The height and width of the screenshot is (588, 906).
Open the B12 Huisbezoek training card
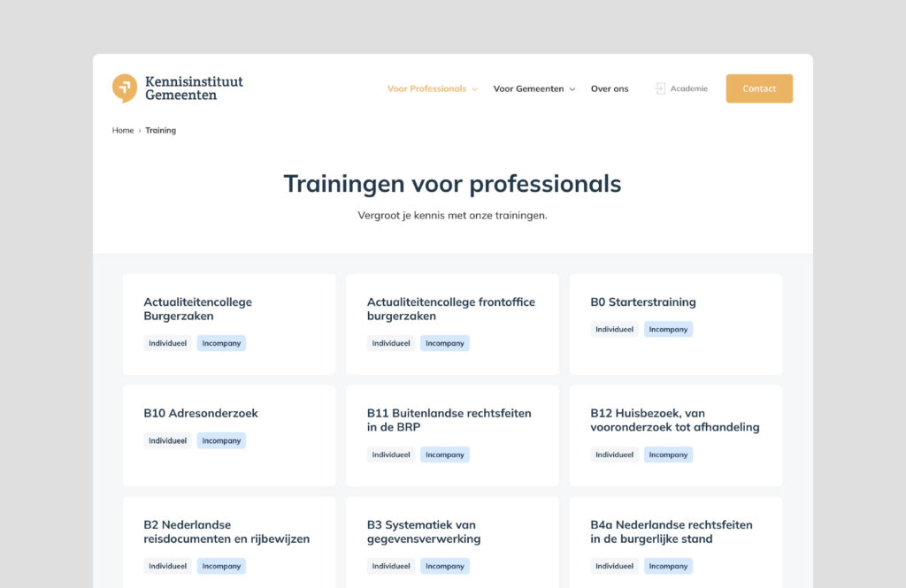coord(674,420)
